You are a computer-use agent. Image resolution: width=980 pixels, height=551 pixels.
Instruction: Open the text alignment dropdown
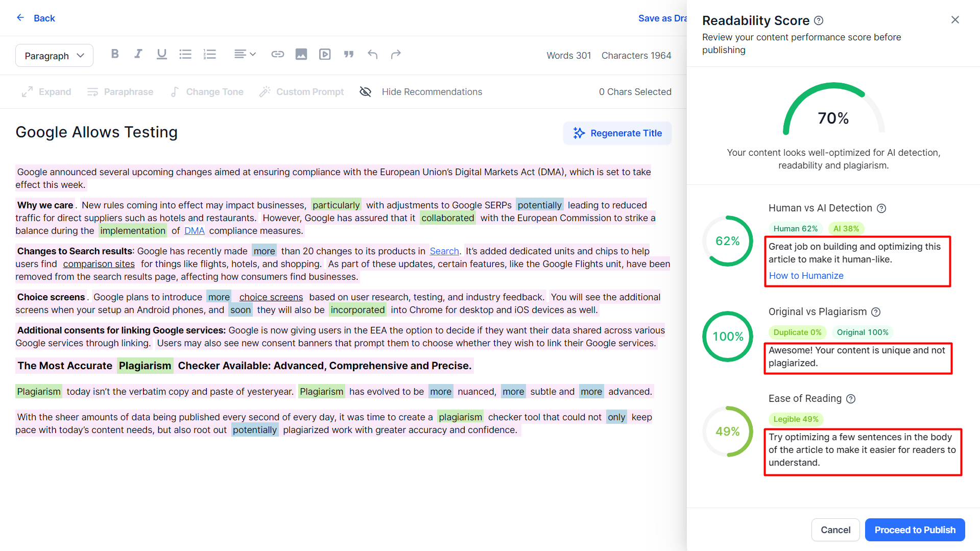(x=245, y=54)
